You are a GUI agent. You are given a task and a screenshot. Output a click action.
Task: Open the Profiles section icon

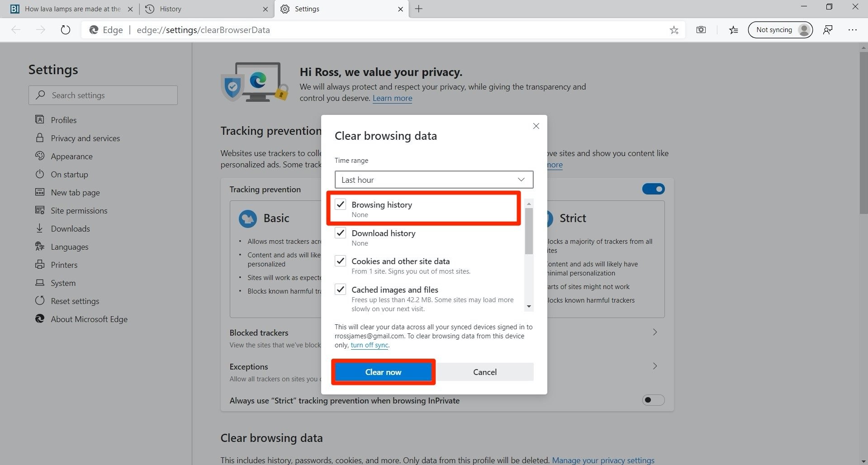(40, 119)
